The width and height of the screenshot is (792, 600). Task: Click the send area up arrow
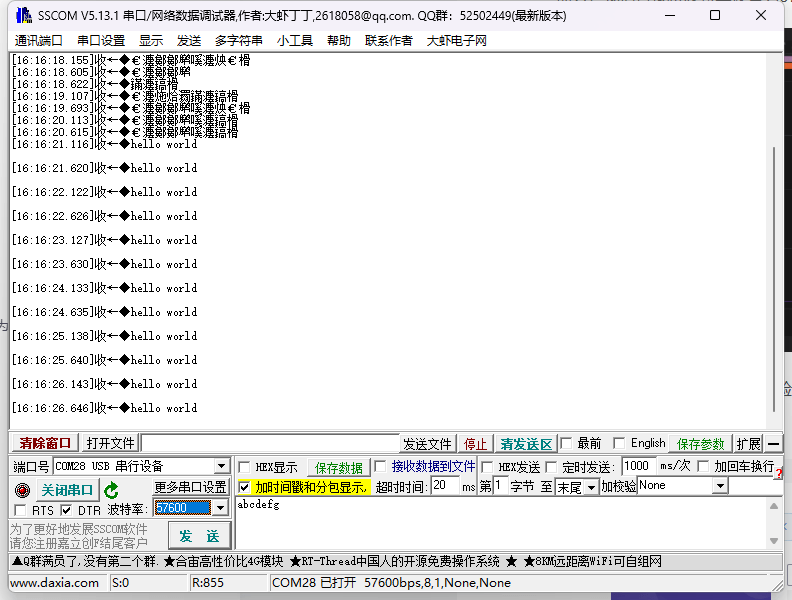click(774, 506)
